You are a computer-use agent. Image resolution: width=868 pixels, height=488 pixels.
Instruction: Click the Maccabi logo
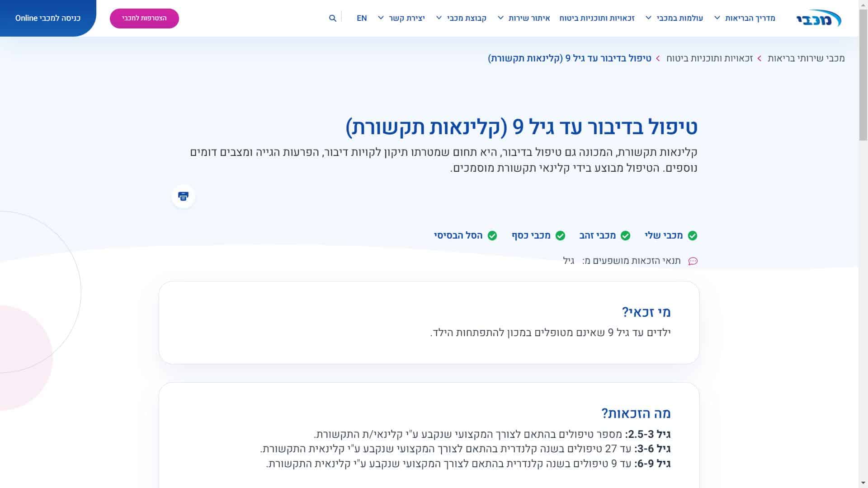click(818, 19)
